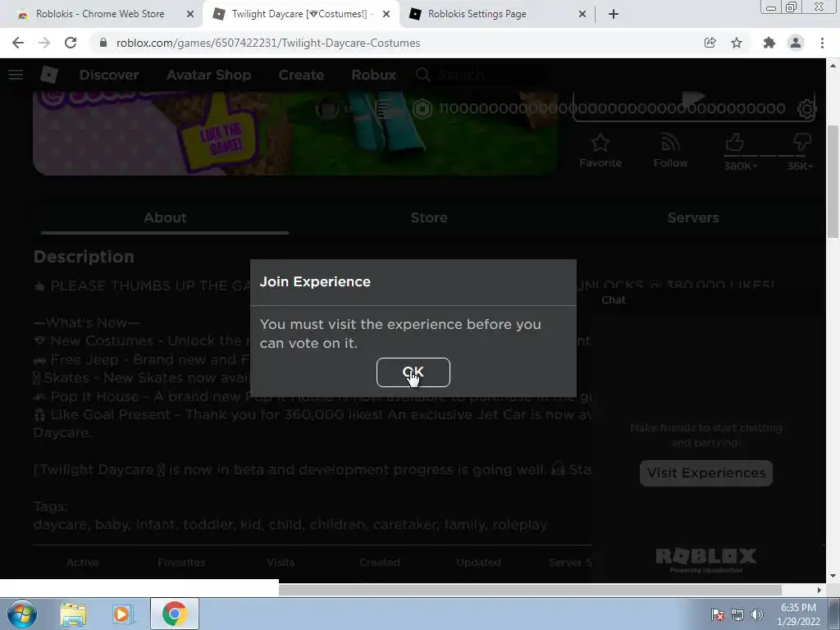Click the page vertical scrollbar thumb
840x630 pixels.
[833, 182]
